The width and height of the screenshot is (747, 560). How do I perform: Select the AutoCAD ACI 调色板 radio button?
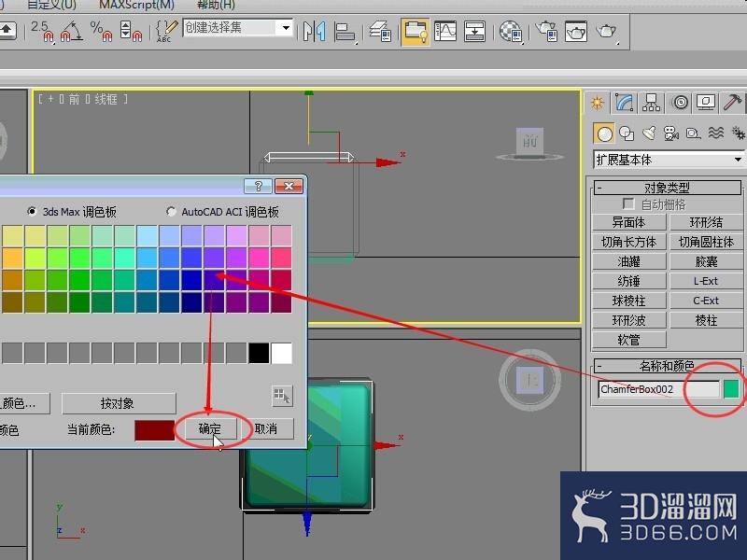click(171, 212)
